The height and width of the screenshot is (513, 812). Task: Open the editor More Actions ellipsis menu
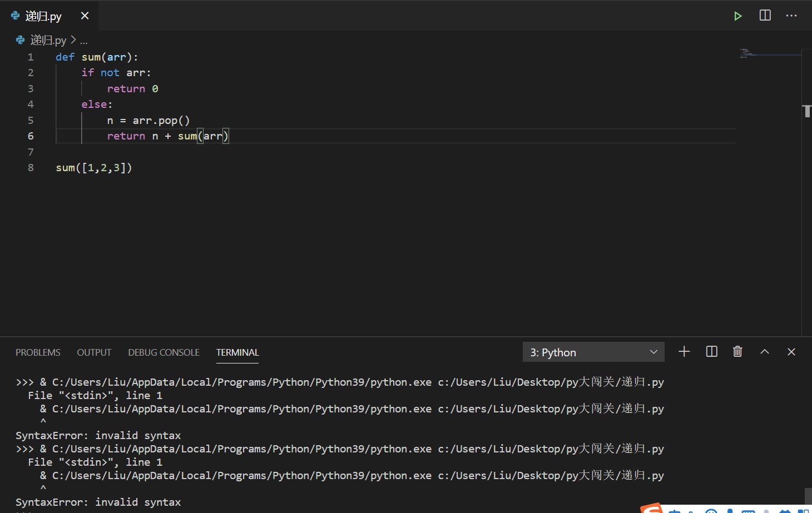click(x=791, y=16)
